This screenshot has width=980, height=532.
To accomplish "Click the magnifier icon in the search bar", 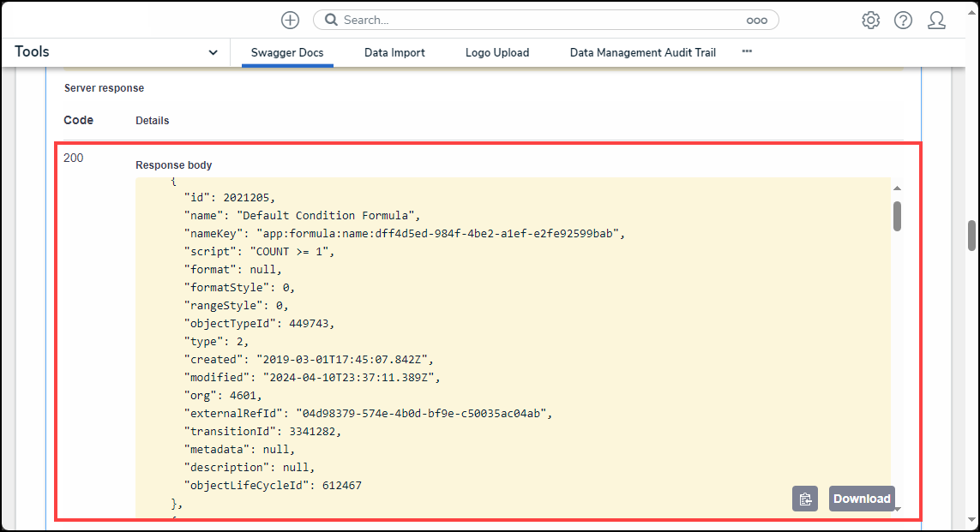I will pos(331,20).
